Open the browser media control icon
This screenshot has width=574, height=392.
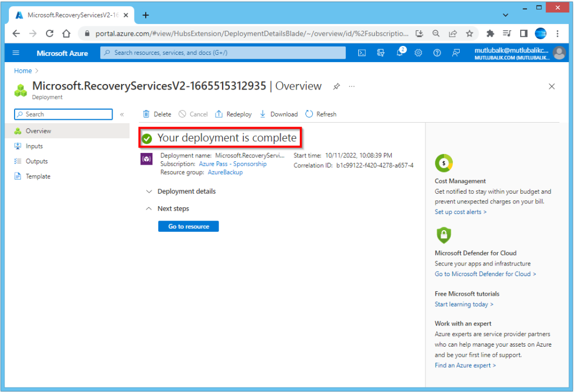coord(507,34)
